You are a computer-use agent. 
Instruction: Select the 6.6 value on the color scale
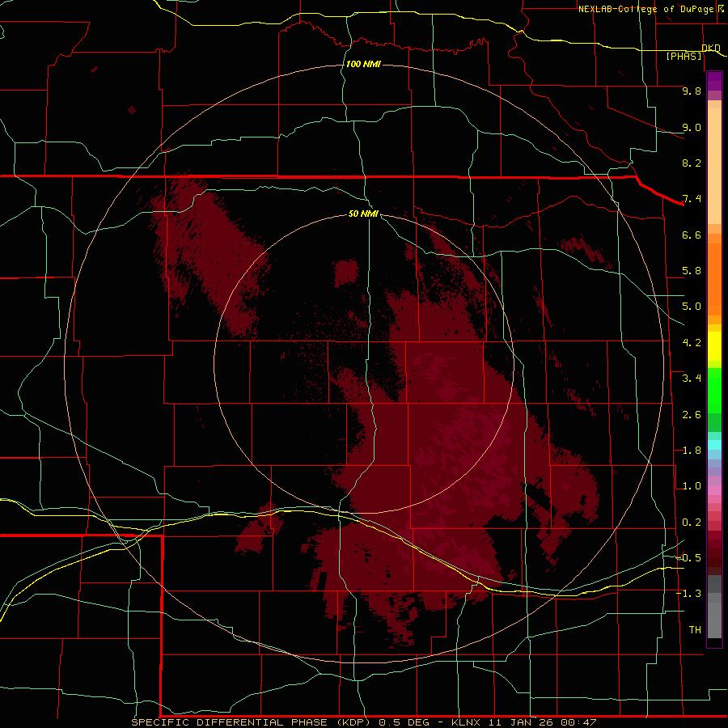pyautogui.click(x=692, y=235)
